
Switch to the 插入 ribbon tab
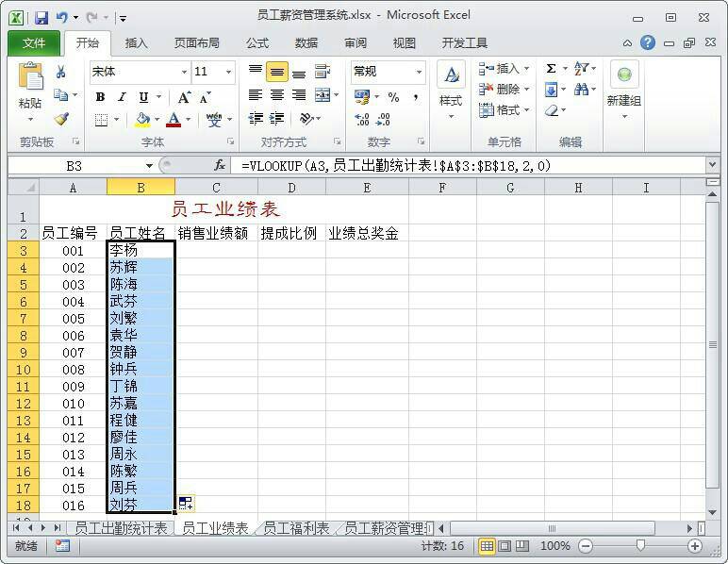point(137,42)
